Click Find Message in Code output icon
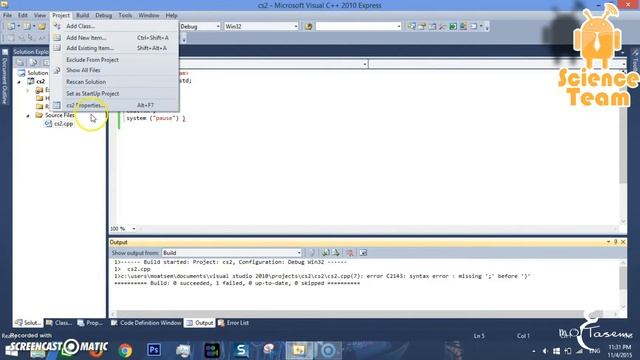This screenshot has width=640, height=360. [x=312, y=253]
